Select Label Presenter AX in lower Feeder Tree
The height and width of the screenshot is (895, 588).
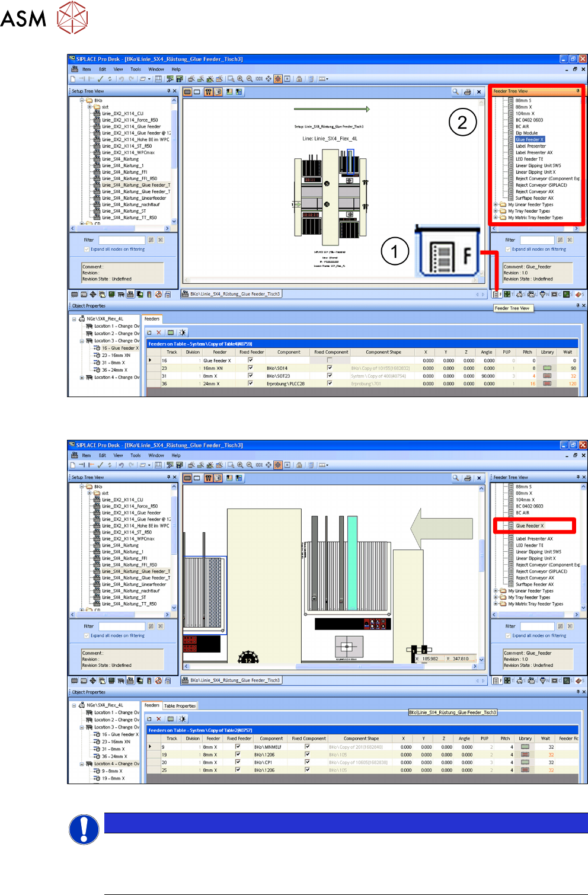click(x=534, y=539)
